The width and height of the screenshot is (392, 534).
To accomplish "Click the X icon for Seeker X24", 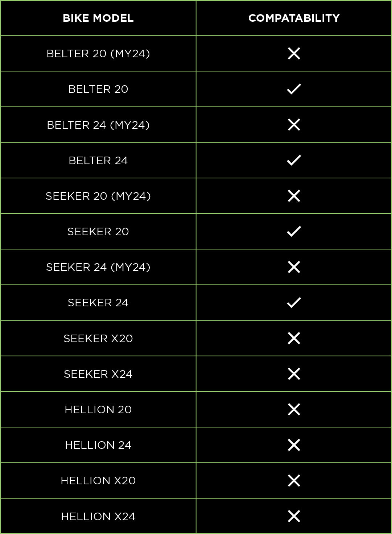I will tap(294, 374).
